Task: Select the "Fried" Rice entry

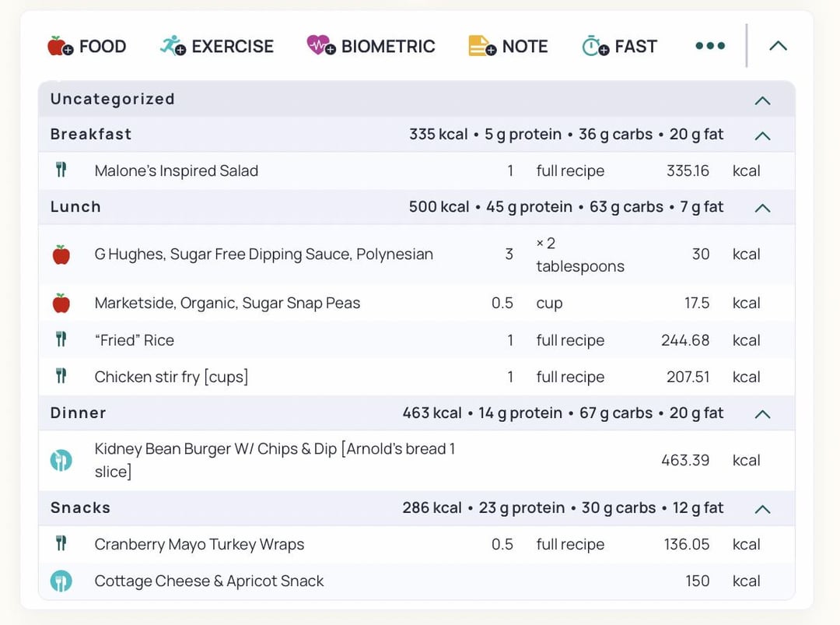Action: point(417,340)
